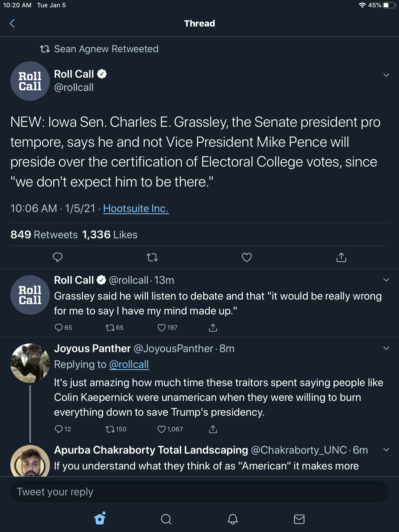Reply to the main Roll Call tweet
Image resolution: width=399 pixels, height=532 pixels.
(x=57, y=257)
